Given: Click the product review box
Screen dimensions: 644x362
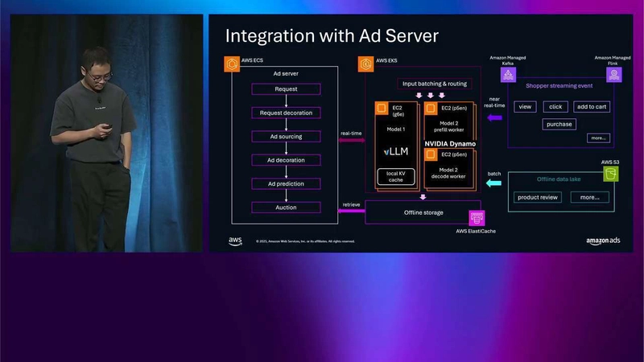Looking at the screenshot, I should (539, 197).
